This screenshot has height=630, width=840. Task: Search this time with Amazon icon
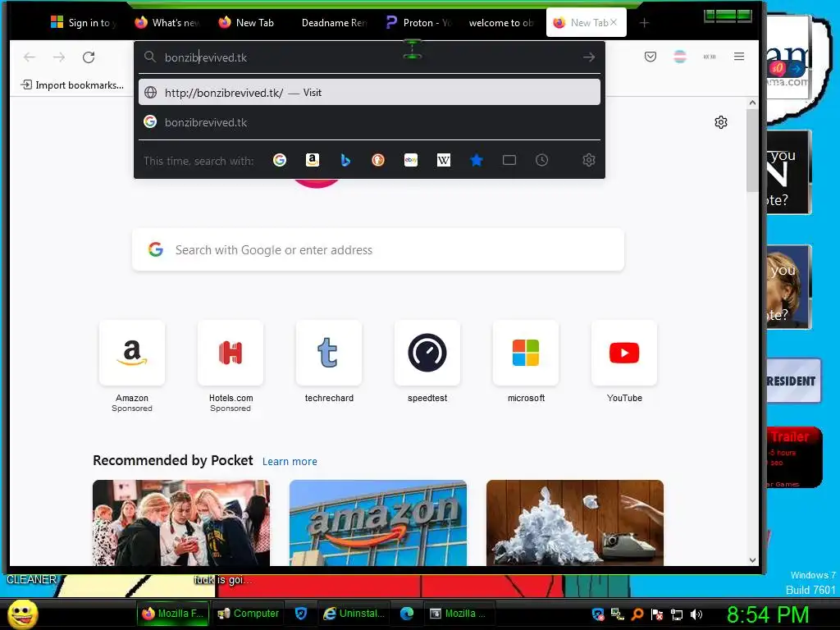[x=313, y=160]
